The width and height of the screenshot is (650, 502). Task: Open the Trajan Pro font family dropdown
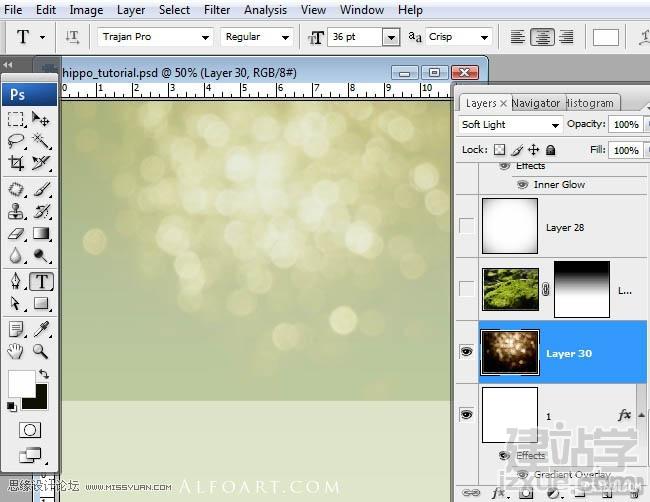pyautogui.click(x=205, y=37)
